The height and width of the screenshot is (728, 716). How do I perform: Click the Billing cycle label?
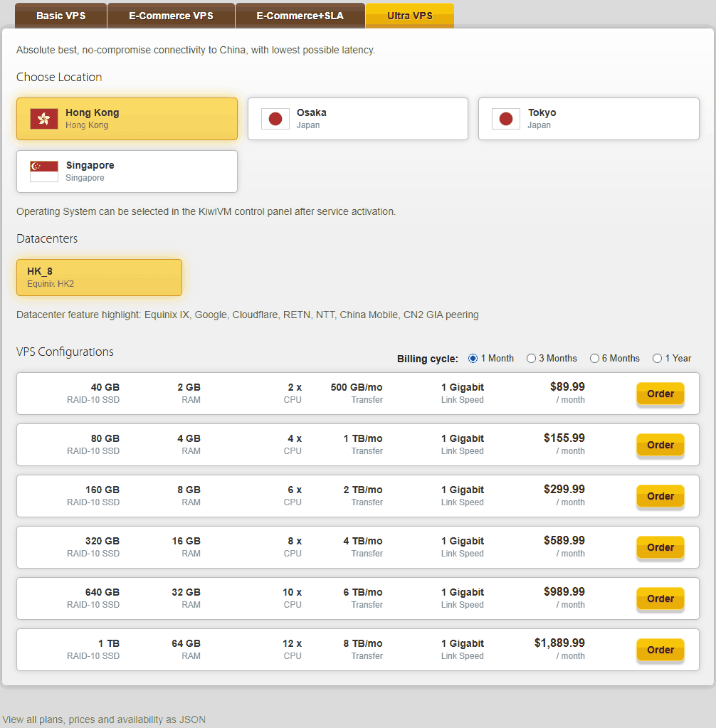(428, 359)
